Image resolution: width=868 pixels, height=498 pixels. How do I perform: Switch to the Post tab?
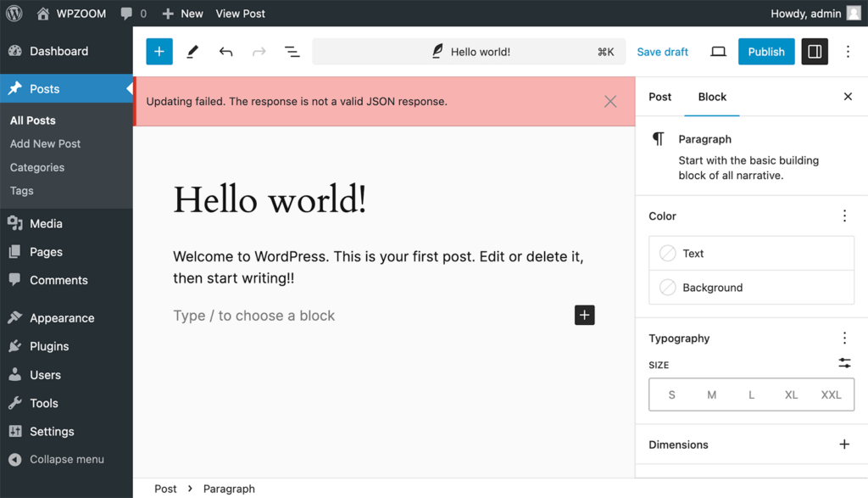click(659, 97)
